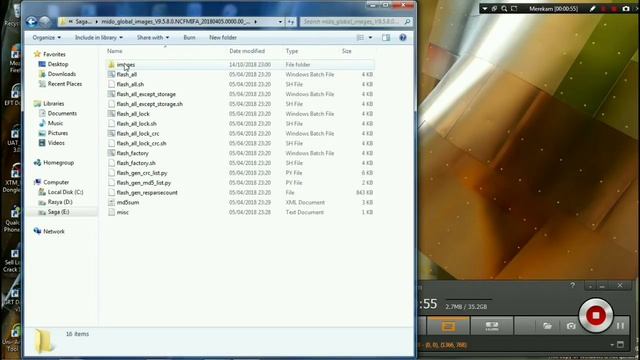The image size is (640, 360).
Task: Open the Bandicam recording area size dropdown
Action: [x=612, y=345]
